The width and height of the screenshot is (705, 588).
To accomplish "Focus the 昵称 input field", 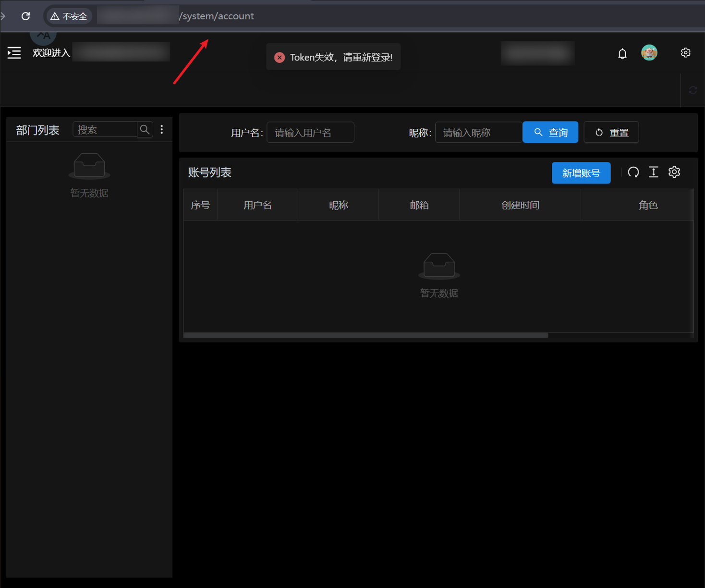I will pyautogui.click(x=478, y=133).
